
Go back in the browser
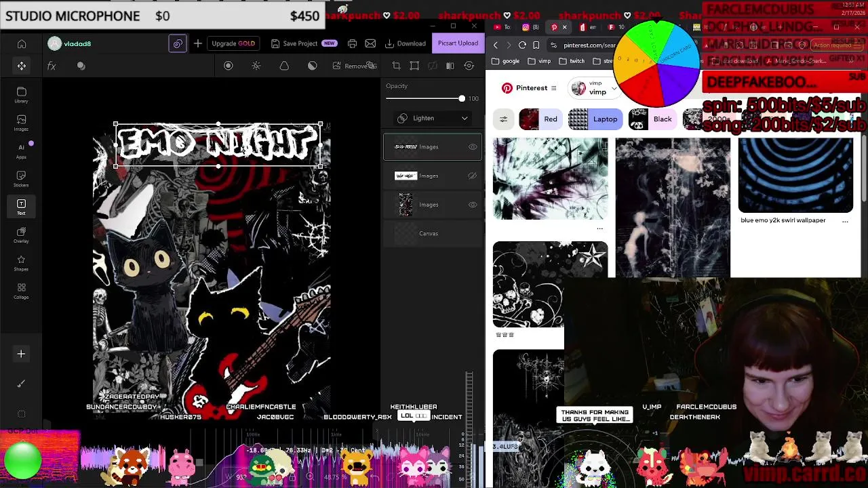point(496,45)
